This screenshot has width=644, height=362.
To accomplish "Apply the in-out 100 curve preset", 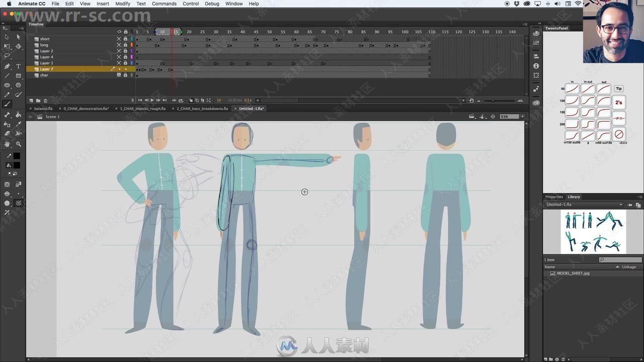I will (x=588, y=100).
